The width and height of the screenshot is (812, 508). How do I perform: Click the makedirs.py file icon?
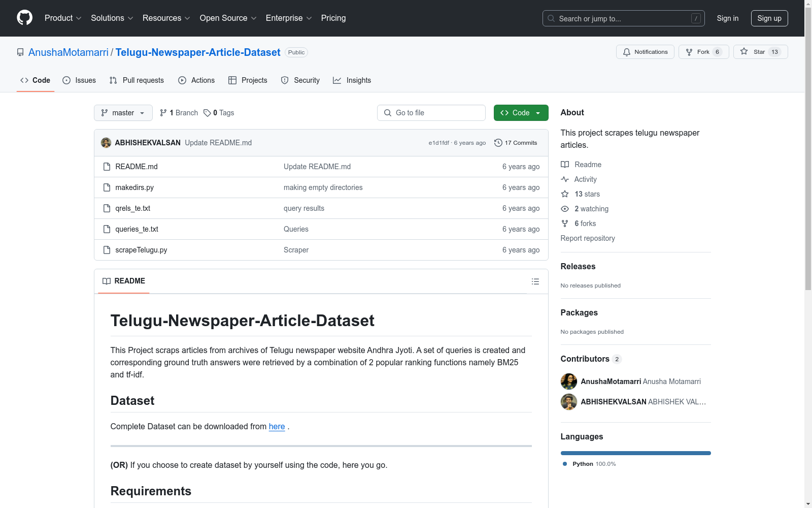pyautogui.click(x=107, y=187)
